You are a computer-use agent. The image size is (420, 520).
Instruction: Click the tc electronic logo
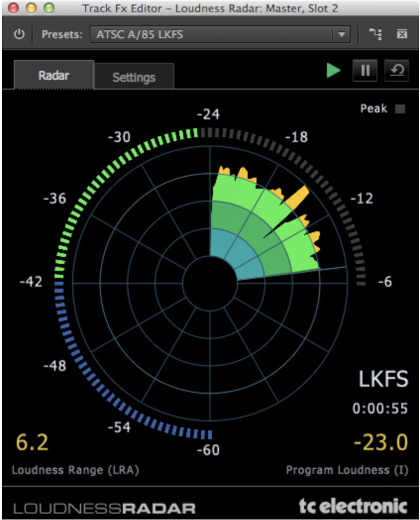[353, 506]
